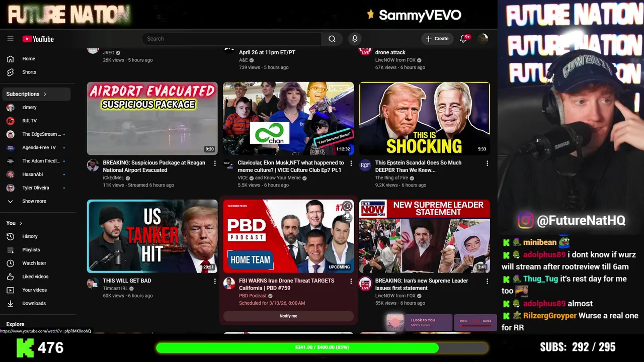Image resolution: width=644 pixels, height=362 pixels.
Task: Open options for THIS WILL GET BAD
Action: click(x=215, y=281)
